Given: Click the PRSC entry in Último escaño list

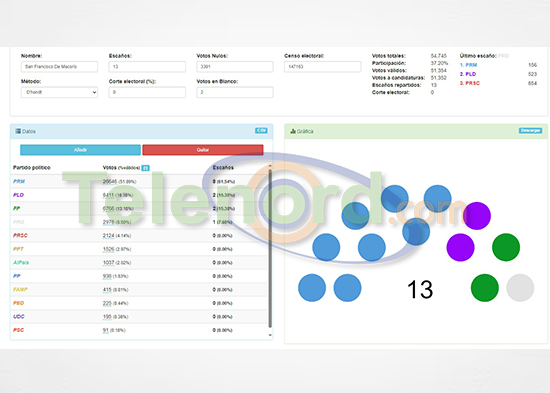Looking at the screenshot, I should pos(470,83).
